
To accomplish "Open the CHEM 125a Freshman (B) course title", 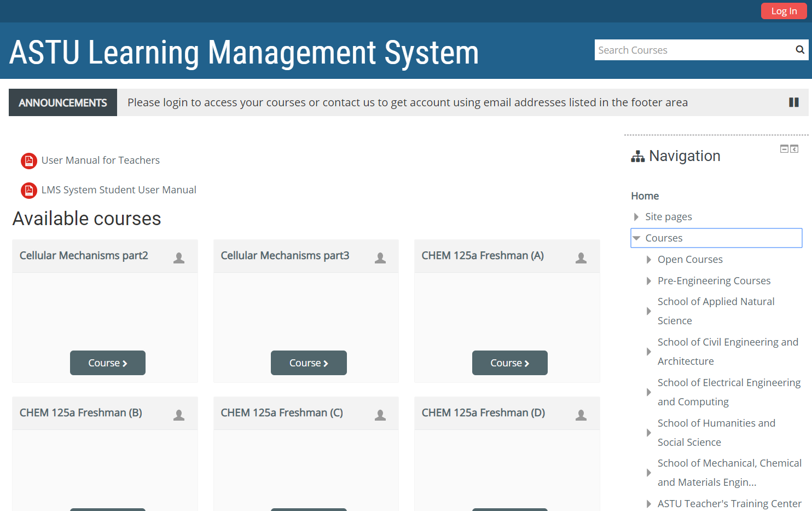I will coord(81,413).
